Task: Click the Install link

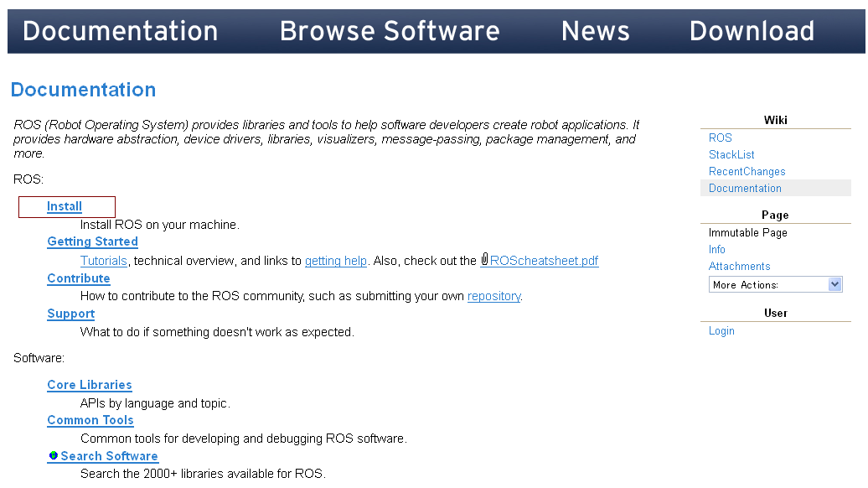Action: [65, 206]
